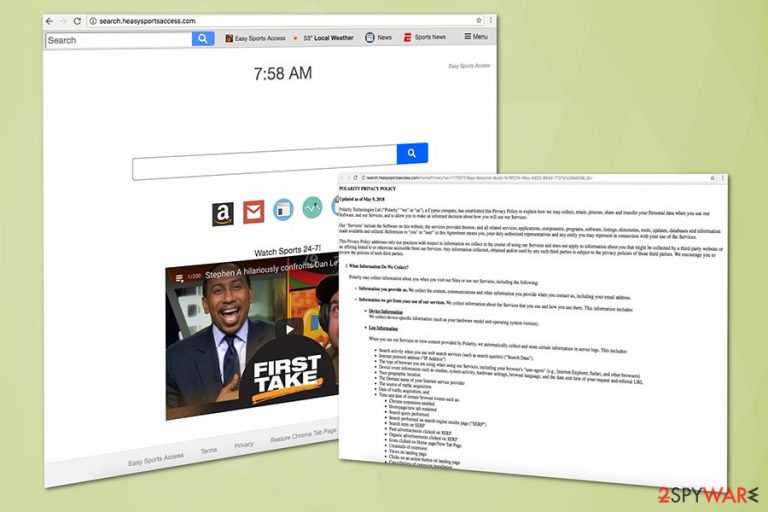
Task: Open the green chart shortcut icon
Action: click(312, 207)
